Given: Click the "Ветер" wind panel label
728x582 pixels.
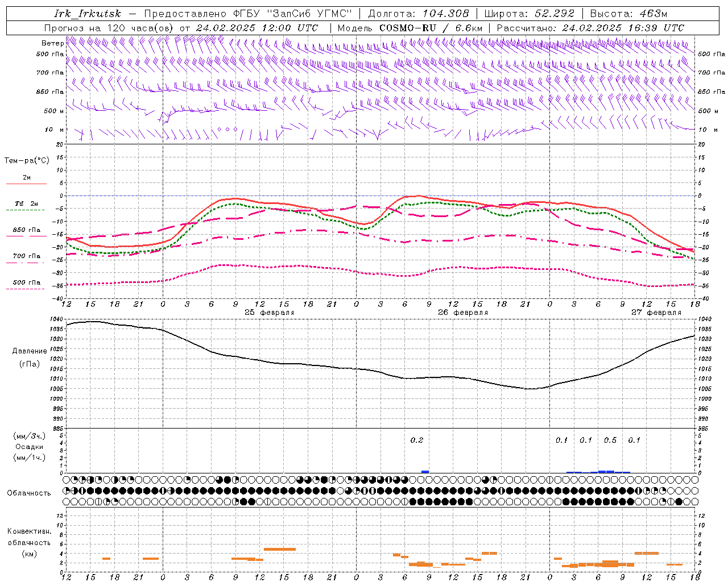Looking at the screenshot, I should (x=52, y=43).
